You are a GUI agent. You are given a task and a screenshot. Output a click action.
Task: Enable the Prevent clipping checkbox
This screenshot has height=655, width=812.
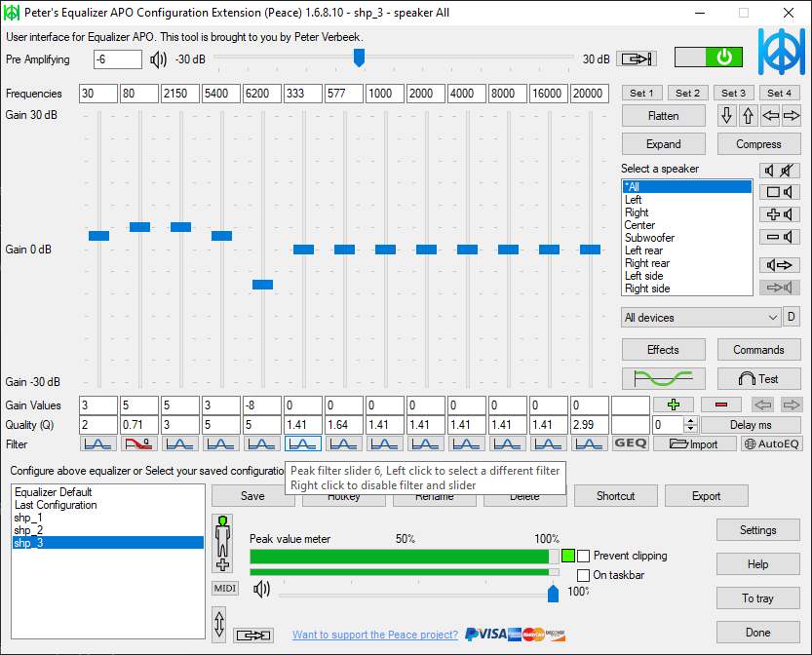coord(583,557)
